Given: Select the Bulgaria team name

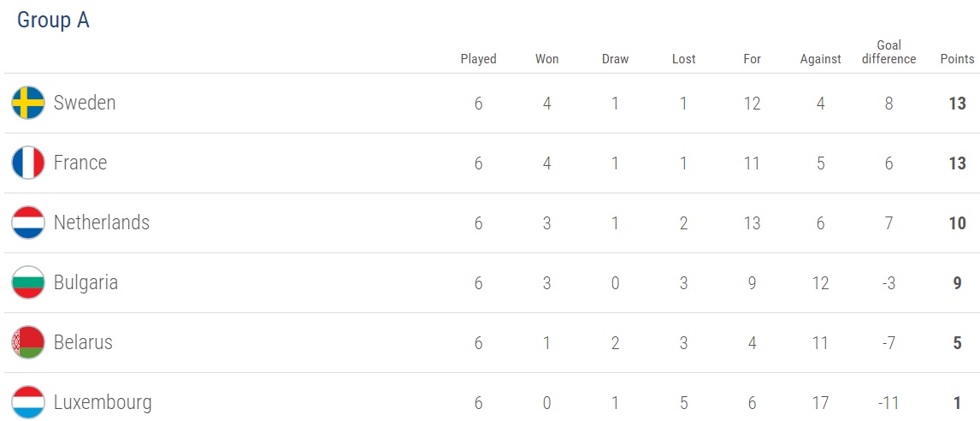Looking at the screenshot, I should coord(86,282).
